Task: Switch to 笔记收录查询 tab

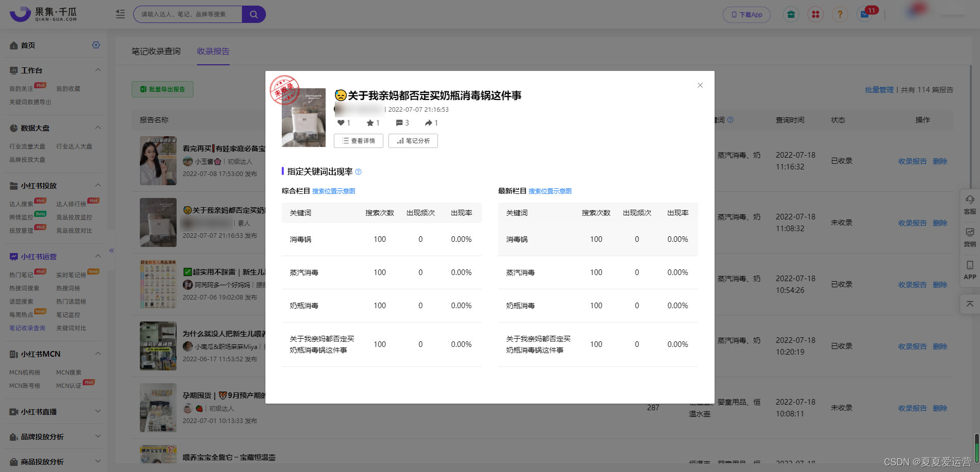Action: (x=156, y=51)
